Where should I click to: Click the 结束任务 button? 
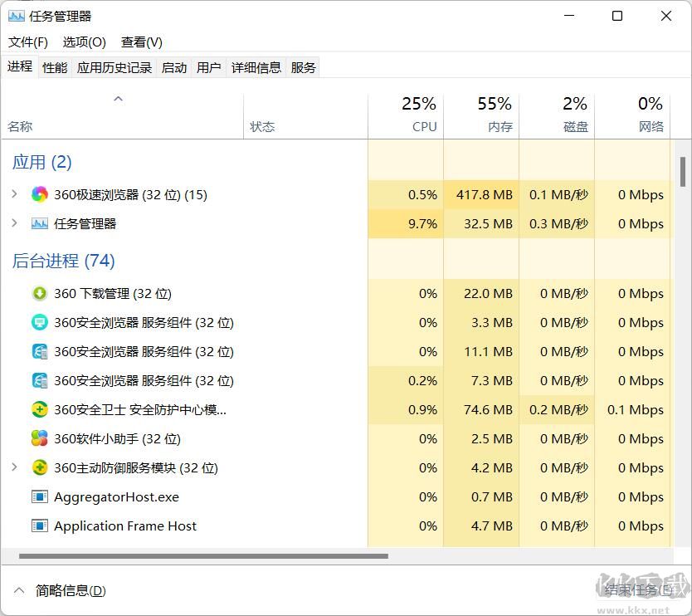(x=638, y=590)
